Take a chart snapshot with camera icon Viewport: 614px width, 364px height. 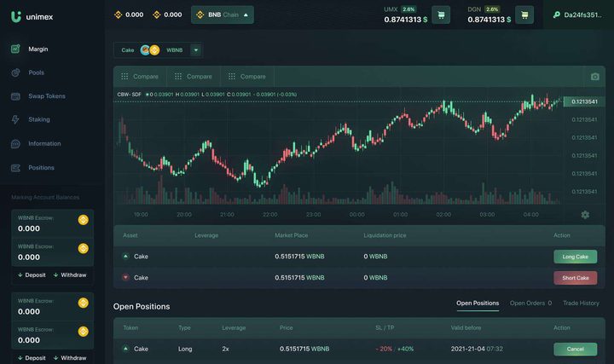pos(595,77)
